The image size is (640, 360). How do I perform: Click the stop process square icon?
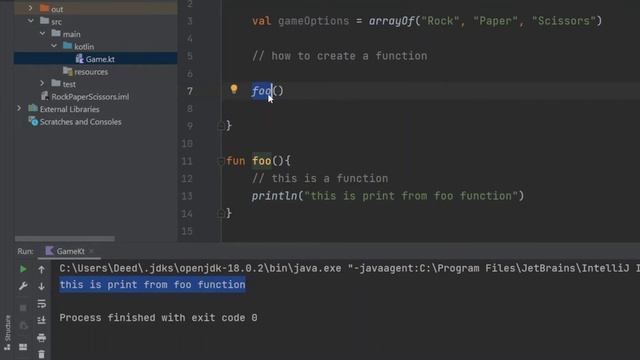pyautogui.click(x=23, y=308)
